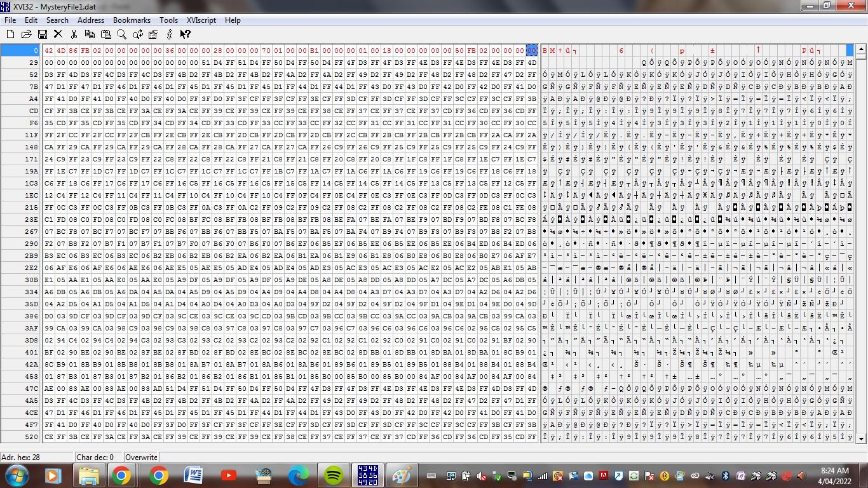The image size is (868, 488).
Task: Activate context help with the arrow-question icon
Action: pyautogui.click(x=184, y=34)
